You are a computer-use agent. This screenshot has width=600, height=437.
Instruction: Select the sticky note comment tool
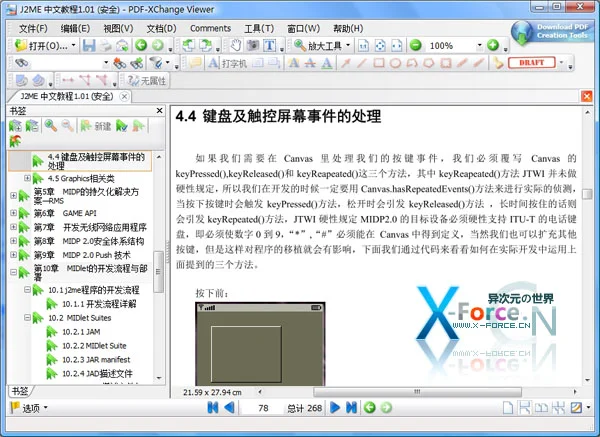[195, 63]
